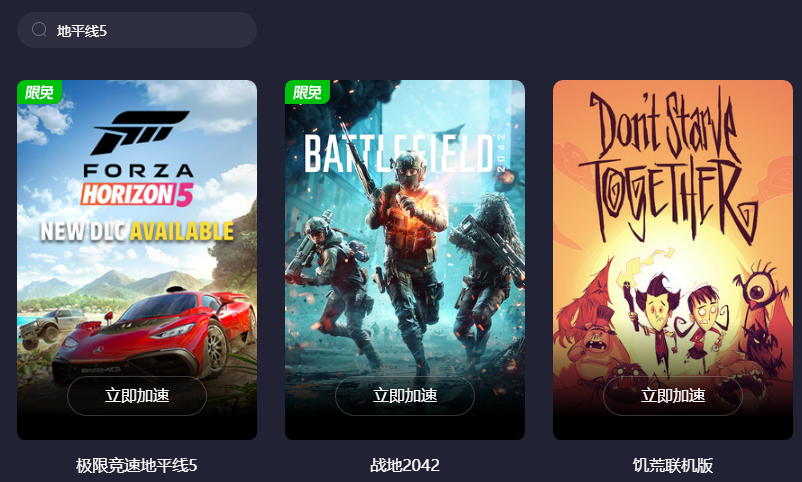Open the 饥荒联机版 title link
Image resolution: width=802 pixels, height=482 pixels.
(673, 465)
